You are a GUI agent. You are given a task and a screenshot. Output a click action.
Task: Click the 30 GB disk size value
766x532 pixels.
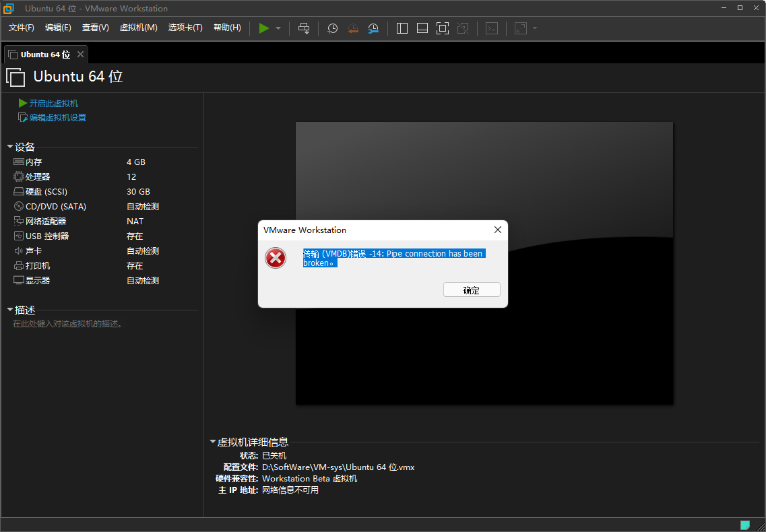point(138,191)
